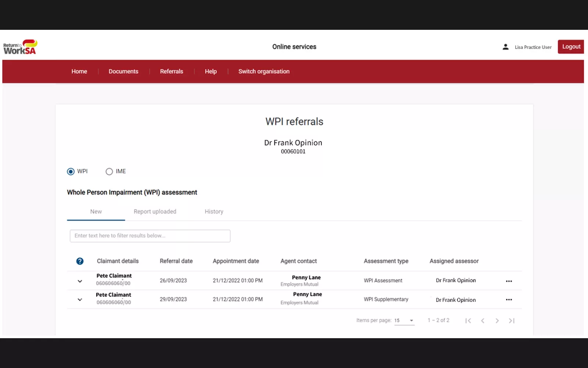
Task: Select the IME radio button
Action: [x=109, y=171]
